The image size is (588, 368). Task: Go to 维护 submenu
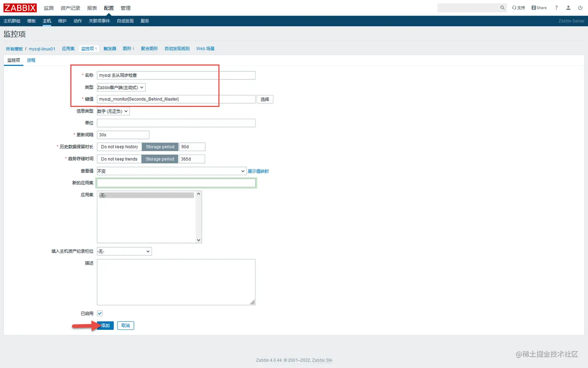(x=62, y=21)
